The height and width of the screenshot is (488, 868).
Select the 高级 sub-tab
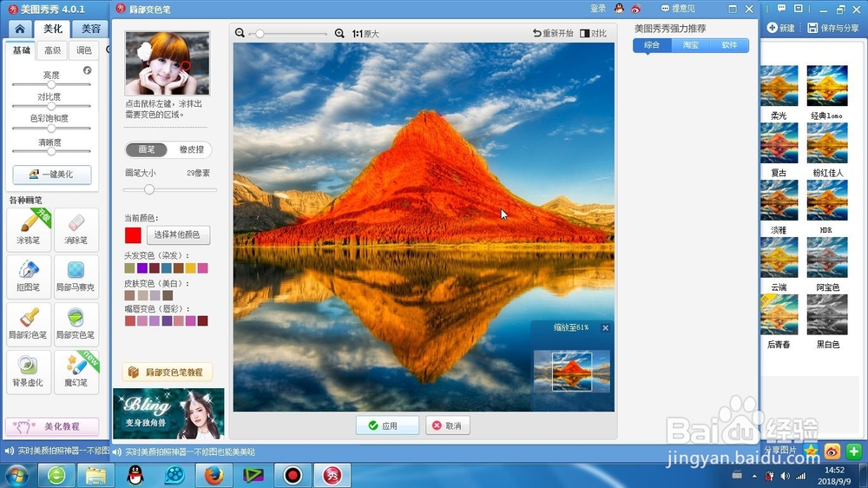[53, 50]
